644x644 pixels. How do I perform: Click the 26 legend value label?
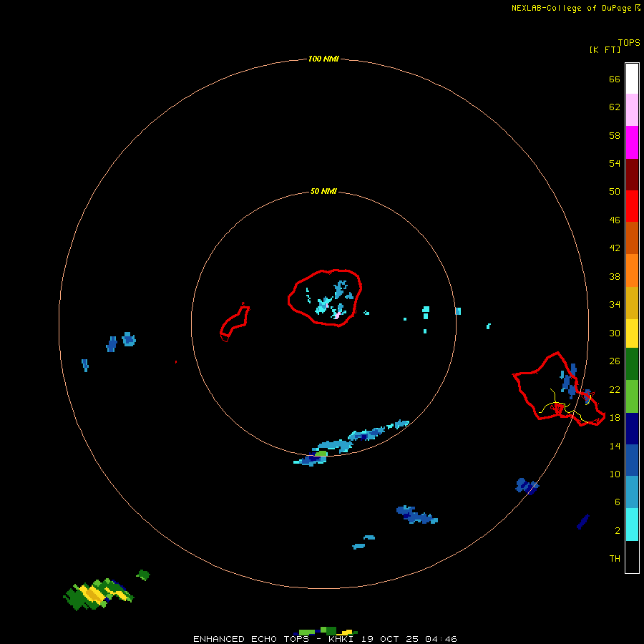coord(615,361)
